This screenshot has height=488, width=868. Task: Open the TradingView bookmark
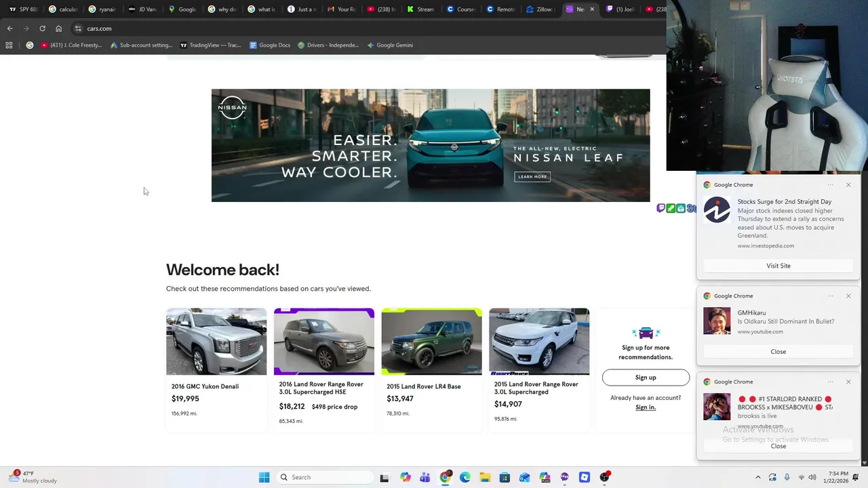pyautogui.click(x=211, y=45)
